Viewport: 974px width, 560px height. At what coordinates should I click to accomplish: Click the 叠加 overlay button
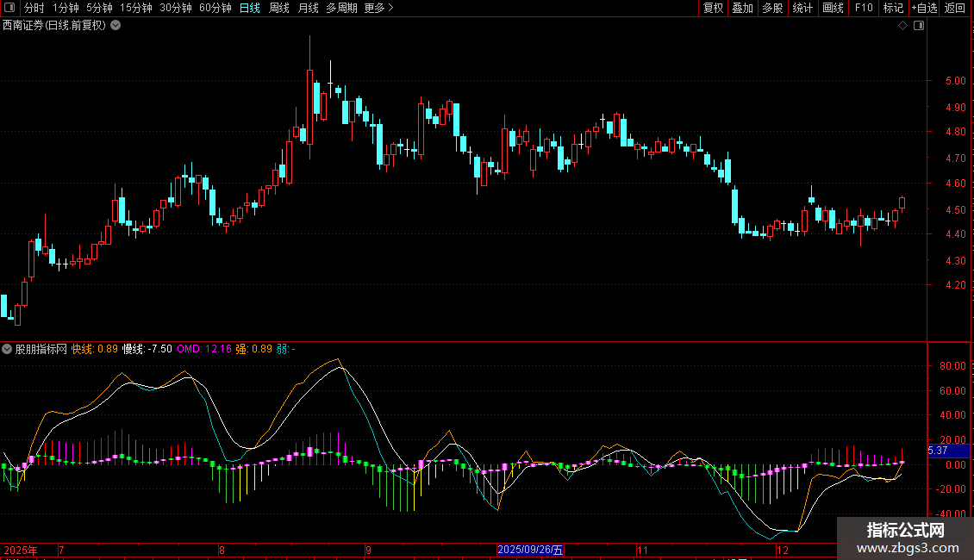pos(742,9)
